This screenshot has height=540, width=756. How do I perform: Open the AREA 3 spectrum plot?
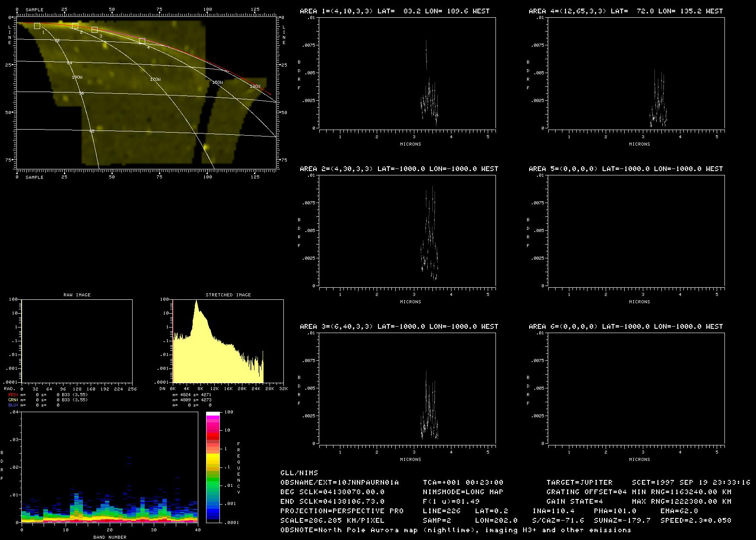click(x=407, y=388)
